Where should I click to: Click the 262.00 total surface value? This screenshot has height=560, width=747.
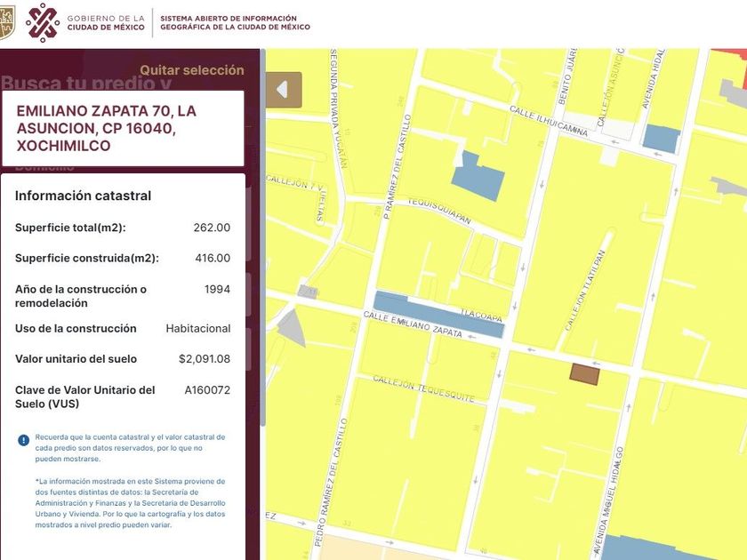point(212,228)
